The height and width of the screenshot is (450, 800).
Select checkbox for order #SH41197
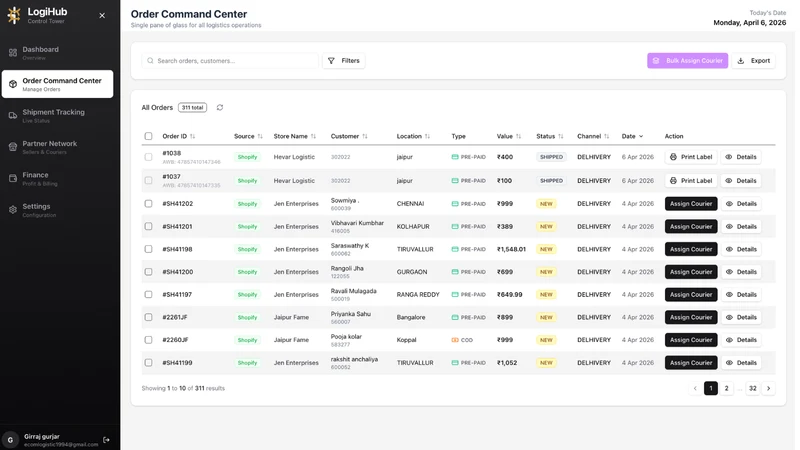coord(148,294)
